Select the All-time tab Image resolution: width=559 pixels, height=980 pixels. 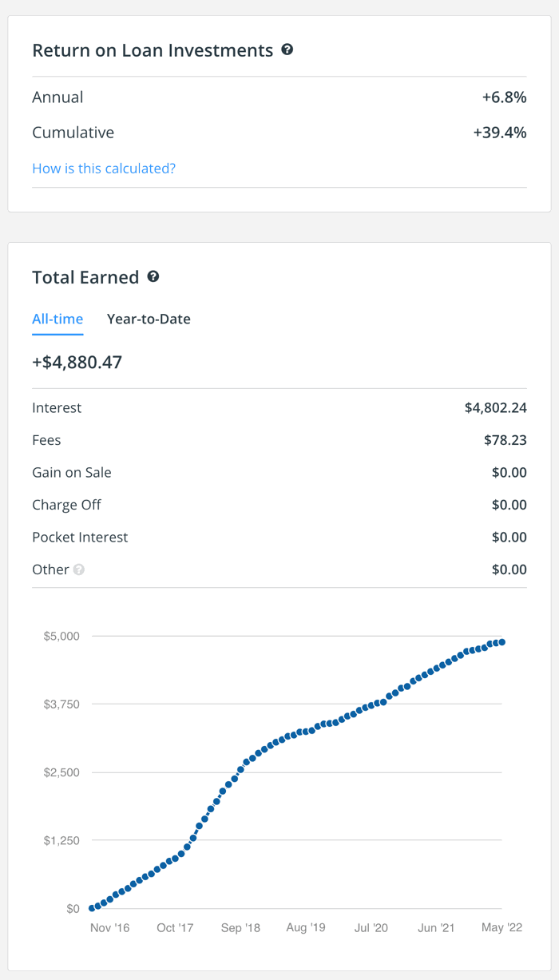pyautogui.click(x=57, y=319)
